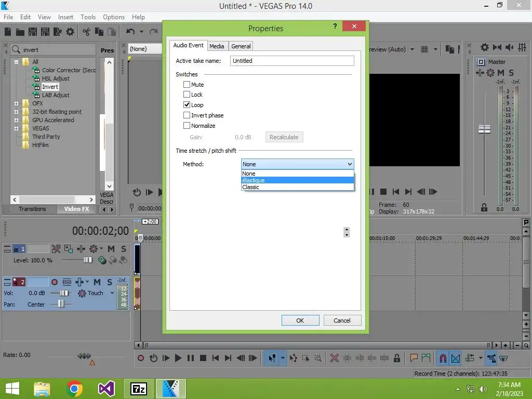The image size is (532, 399).
Task: Switch to the Transitions tab
Action: (x=32, y=209)
